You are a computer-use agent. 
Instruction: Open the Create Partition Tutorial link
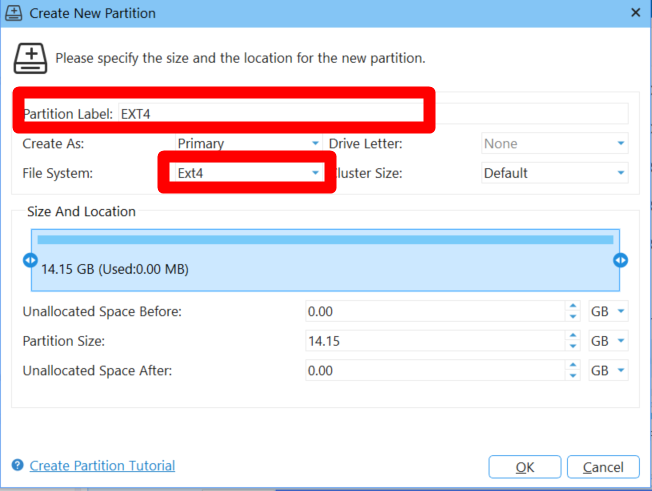102,466
